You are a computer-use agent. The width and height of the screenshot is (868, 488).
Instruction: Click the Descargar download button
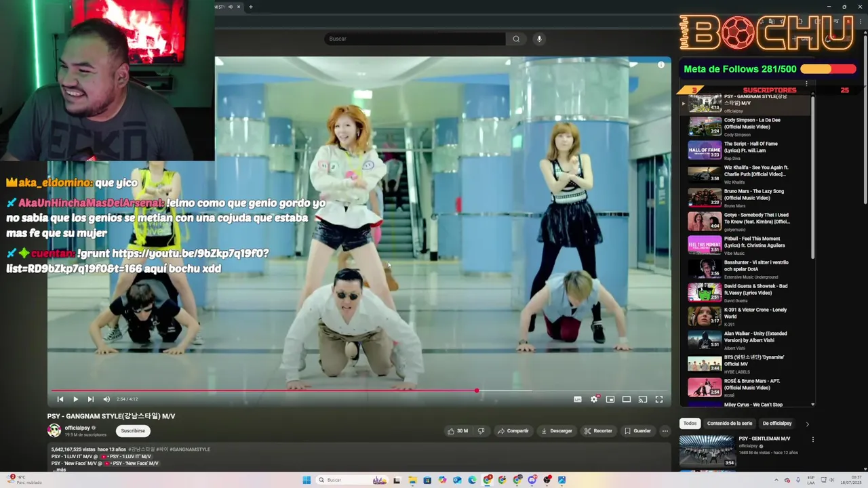(x=557, y=430)
